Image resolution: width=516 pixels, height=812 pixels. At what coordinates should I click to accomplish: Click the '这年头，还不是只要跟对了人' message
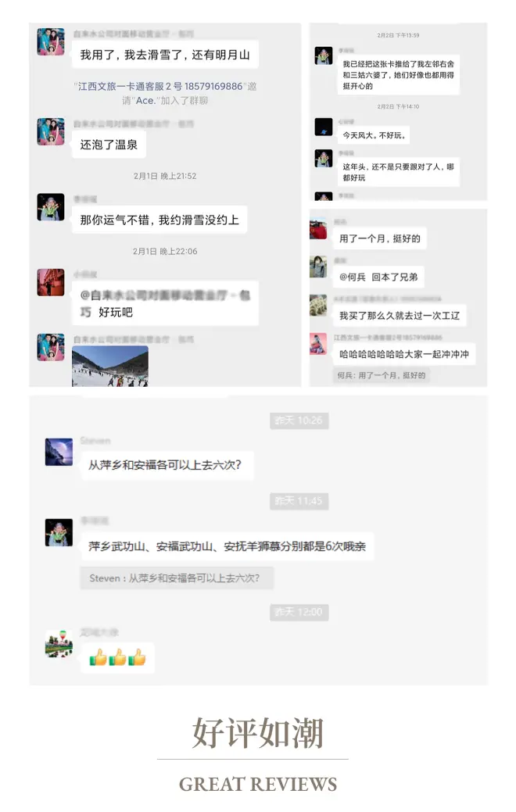pos(398,172)
